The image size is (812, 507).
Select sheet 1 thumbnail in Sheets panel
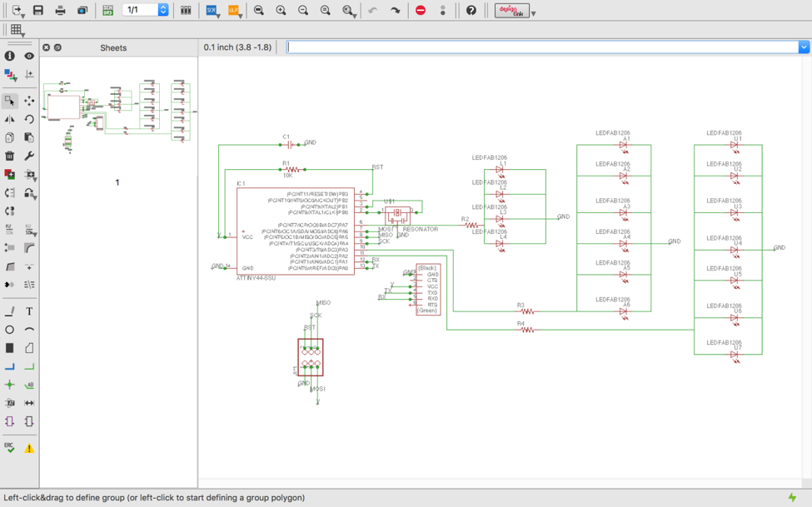click(117, 117)
